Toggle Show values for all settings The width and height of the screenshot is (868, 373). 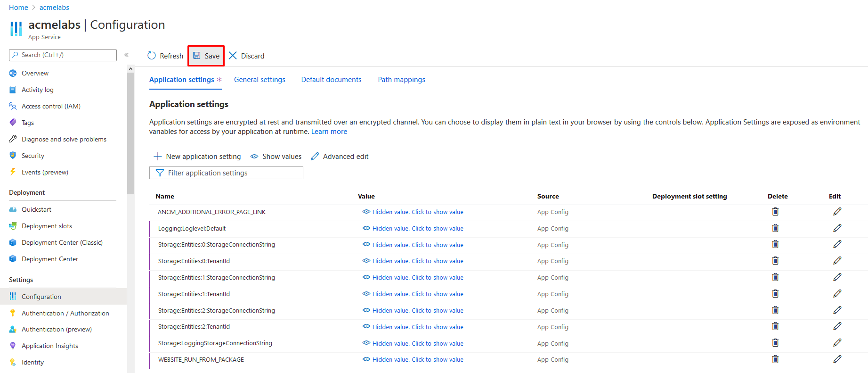(276, 157)
